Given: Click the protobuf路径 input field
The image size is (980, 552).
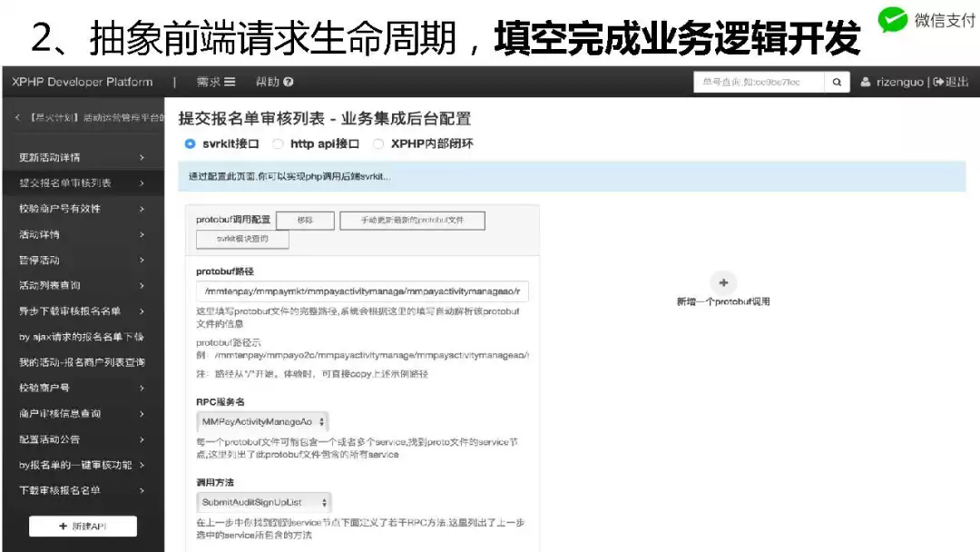Looking at the screenshot, I should (362, 291).
